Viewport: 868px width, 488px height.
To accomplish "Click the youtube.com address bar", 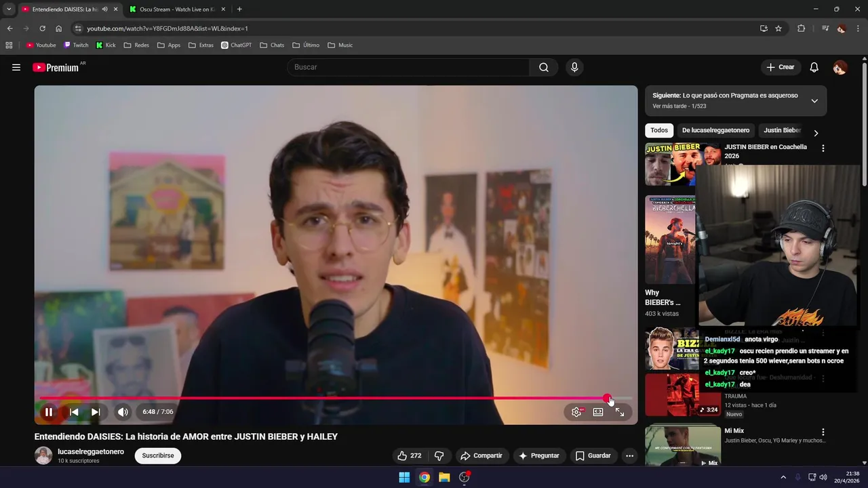I will pos(414,28).
